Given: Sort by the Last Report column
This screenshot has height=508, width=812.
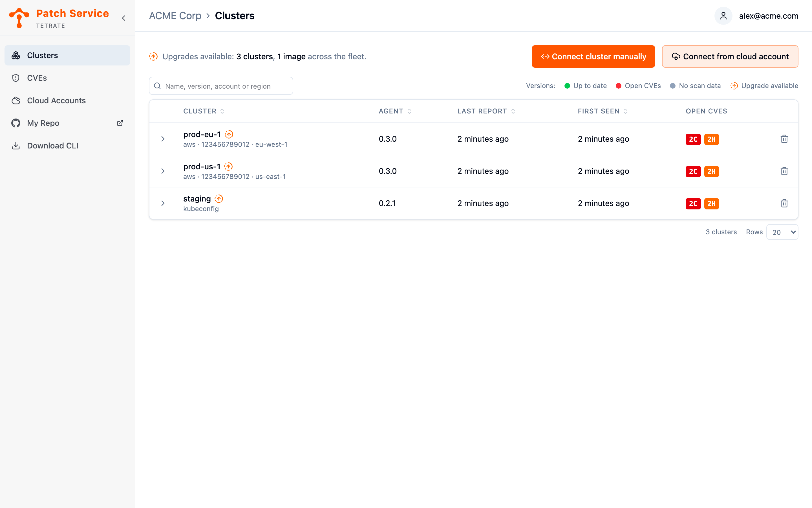Looking at the screenshot, I should click(x=486, y=111).
